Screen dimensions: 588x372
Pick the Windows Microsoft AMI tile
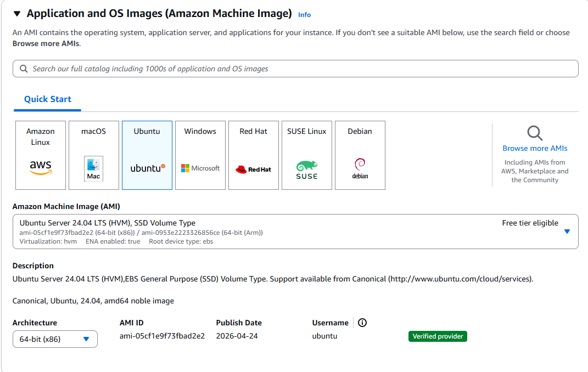(x=200, y=155)
